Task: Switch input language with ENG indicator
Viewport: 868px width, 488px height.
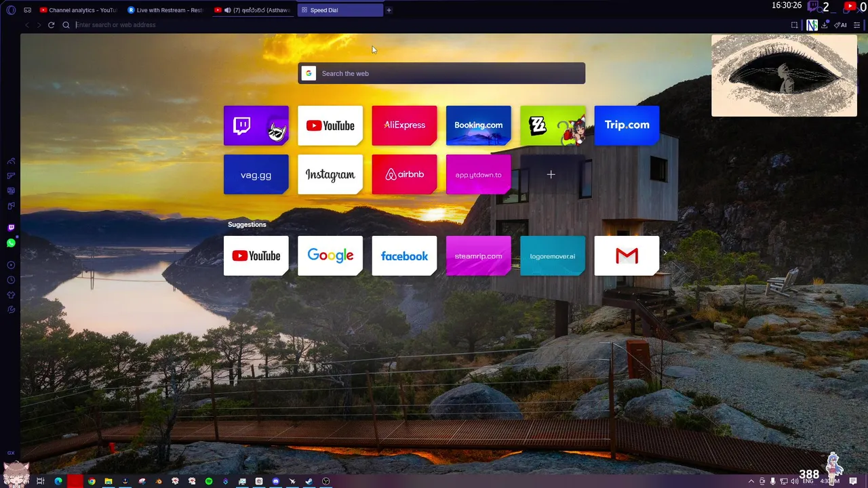Action: pyautogui.click(x=808, y=481)
